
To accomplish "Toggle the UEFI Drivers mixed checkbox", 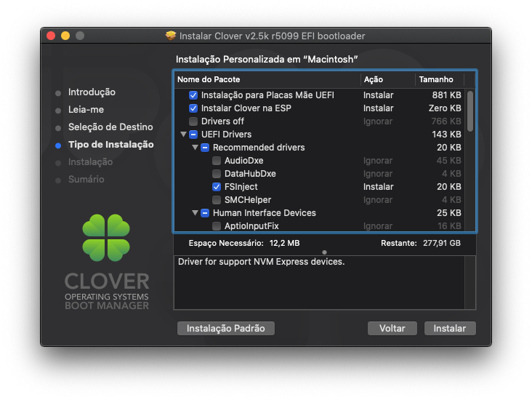I will point(193,135).
